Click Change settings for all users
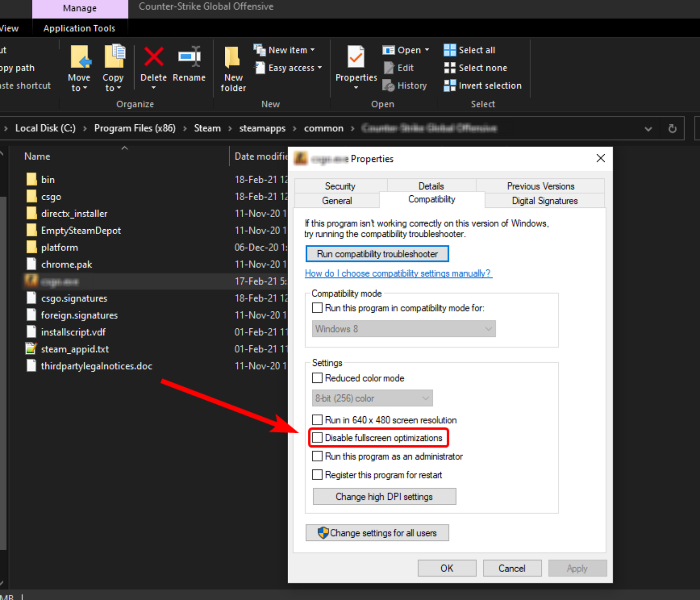This screenshot has height=600, width=700. [x=377, y=533]
